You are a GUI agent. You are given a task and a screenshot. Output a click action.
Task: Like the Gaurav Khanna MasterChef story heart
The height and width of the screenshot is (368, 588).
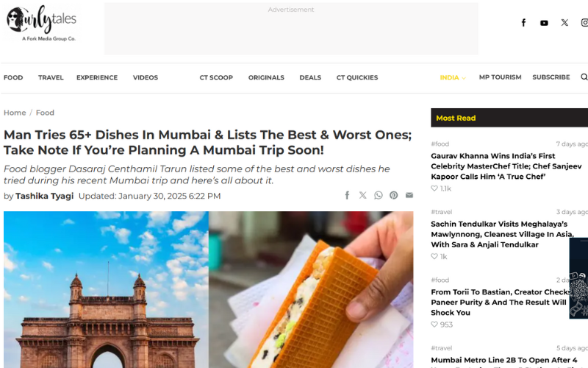coord(434,188)
